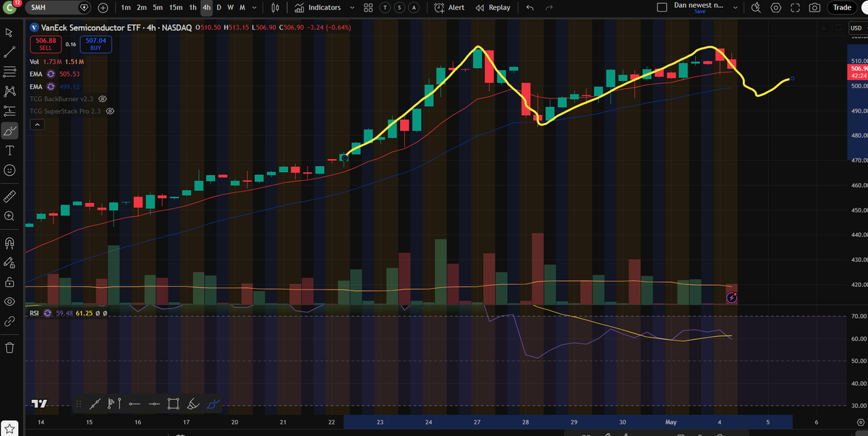
Task: Show hidden TCG SuperStack Pro 2.3 indicator
Action: [111, 111]
